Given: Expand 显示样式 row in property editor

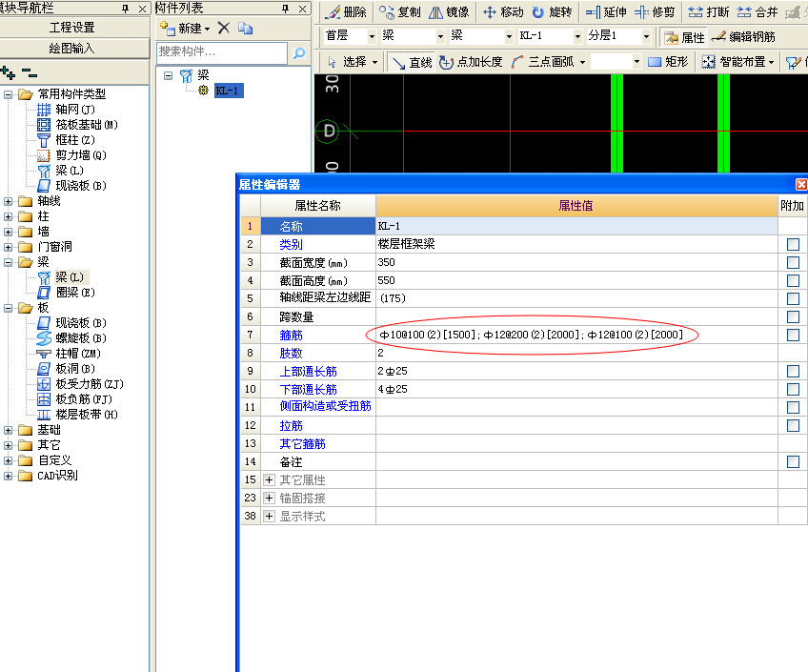Looking at the screenshot, I should pyautogui.click(x=269, y=516).
